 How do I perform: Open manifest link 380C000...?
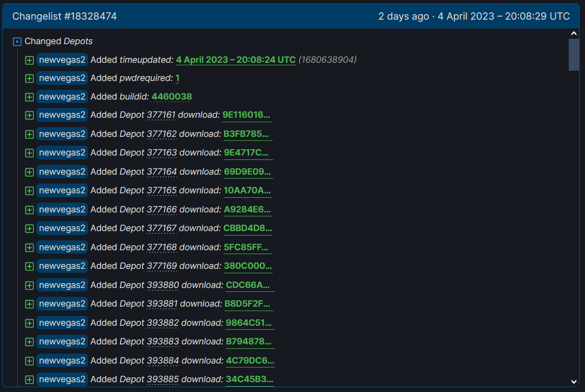tap(248, 266)
